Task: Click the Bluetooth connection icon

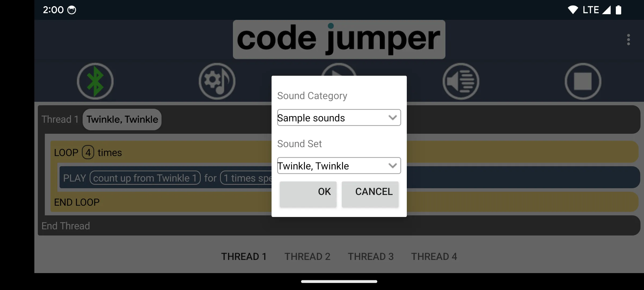Action: tap(95, 81)
